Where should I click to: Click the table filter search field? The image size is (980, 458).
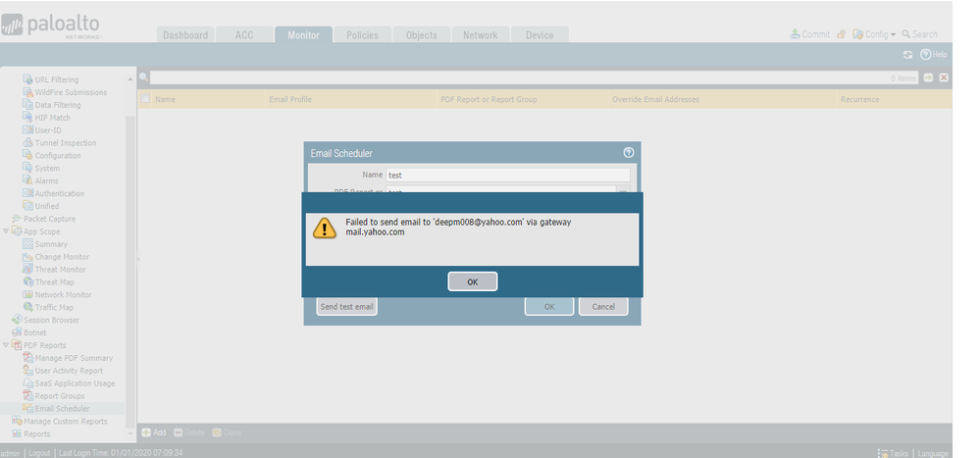click(x=535, y=77)
